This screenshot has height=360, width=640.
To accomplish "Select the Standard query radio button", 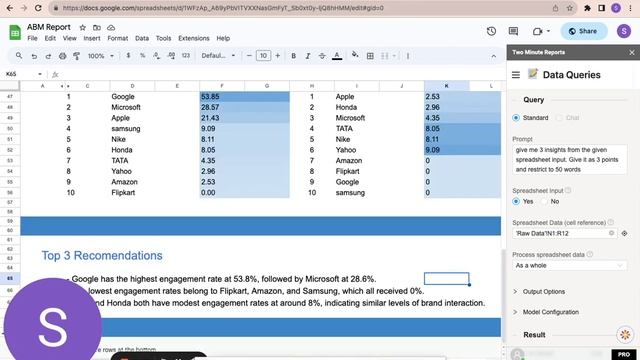I will pyautogui.click(x=516, y=118).
